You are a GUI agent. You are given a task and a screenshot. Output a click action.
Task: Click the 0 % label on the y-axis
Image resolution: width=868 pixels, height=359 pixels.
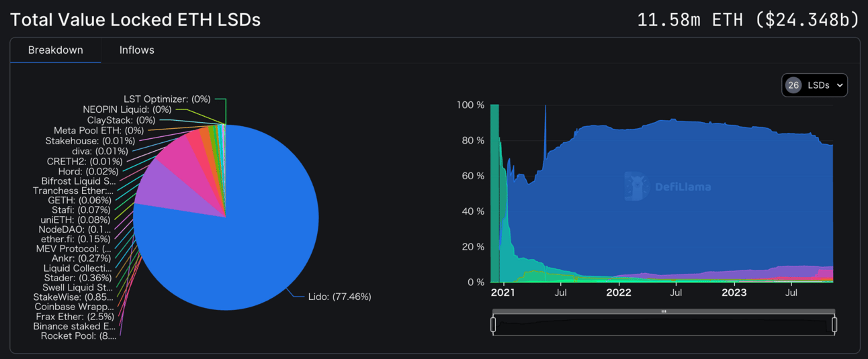[476, 283]
